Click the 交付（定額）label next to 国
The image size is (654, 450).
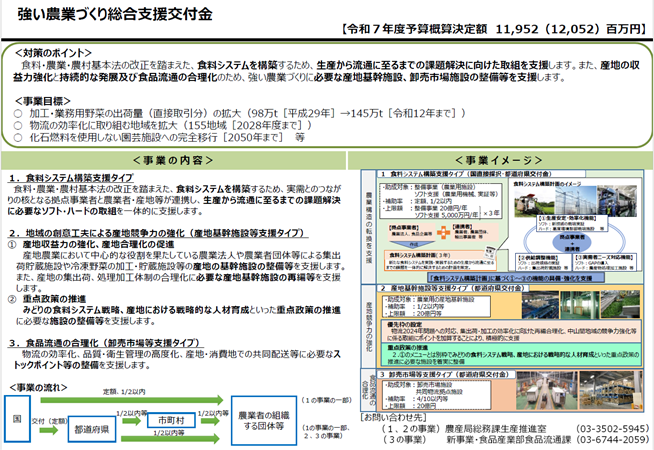[50, 421]
